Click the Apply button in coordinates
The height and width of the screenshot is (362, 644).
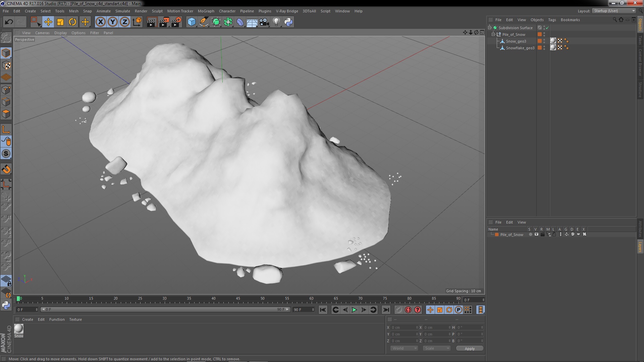click(x=470, y=349)
